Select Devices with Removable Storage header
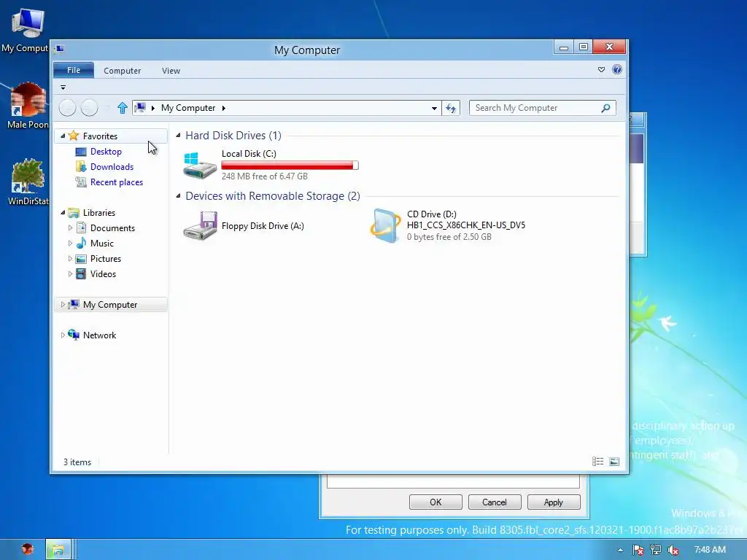The height and width of the screenshot is (560, 747). pos(273,196)
